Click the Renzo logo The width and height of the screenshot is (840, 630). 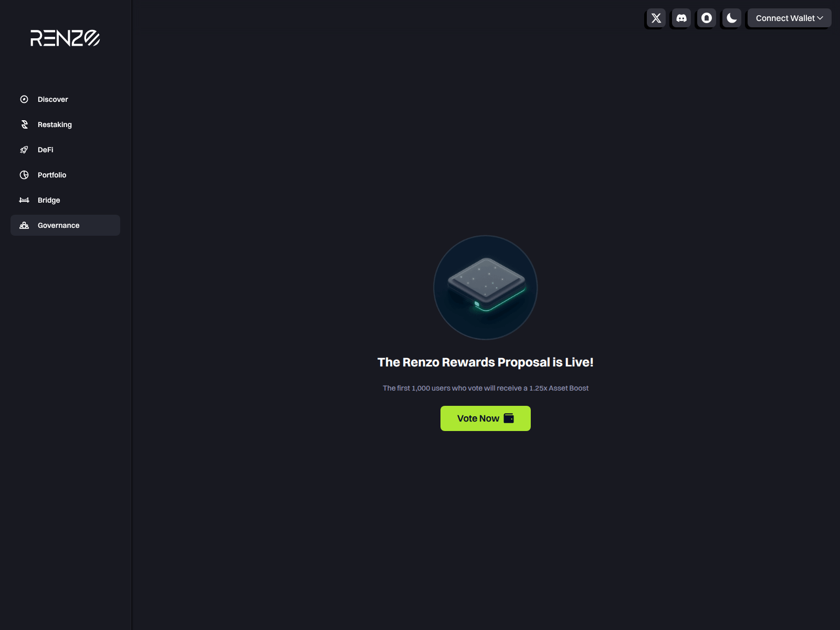click(x=65, y=38)
